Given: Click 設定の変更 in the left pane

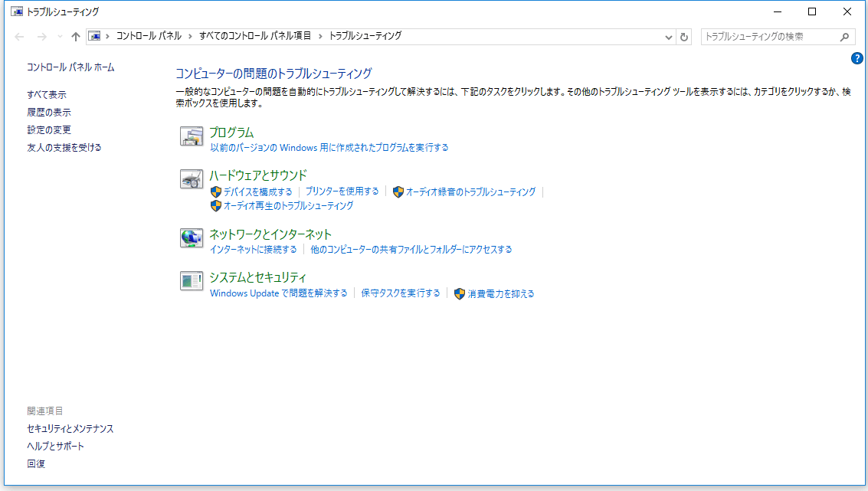Looking at the screenshot, I should coord(49,130).
